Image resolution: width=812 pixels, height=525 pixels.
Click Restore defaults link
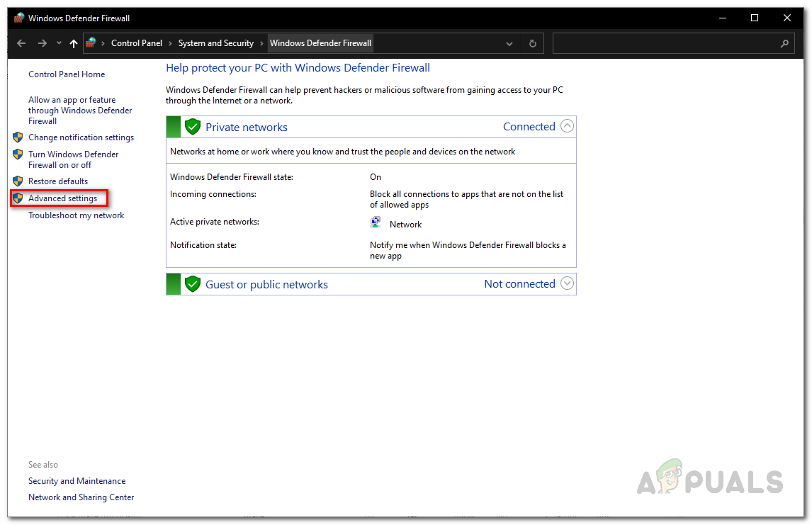58,181
